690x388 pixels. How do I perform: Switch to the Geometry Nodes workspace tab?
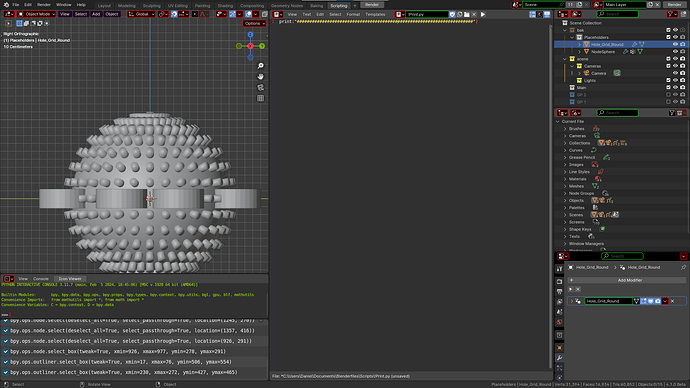287,6
